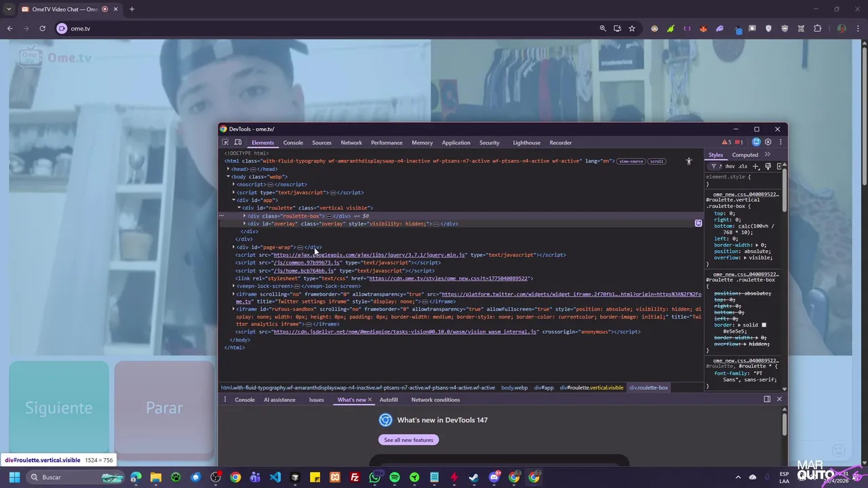Open the Memory panel tab
This screenshot has width=868, height=488.
tap(422, 142)
